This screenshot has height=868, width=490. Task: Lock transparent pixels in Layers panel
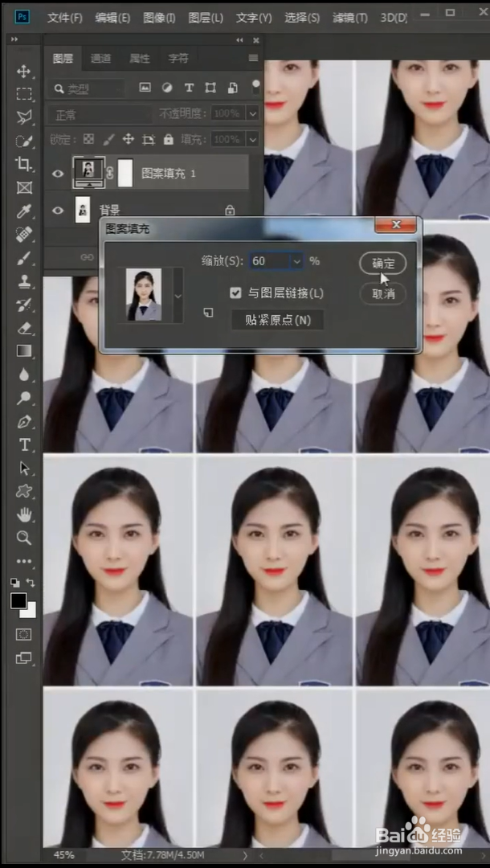click(x=88, y=139)
